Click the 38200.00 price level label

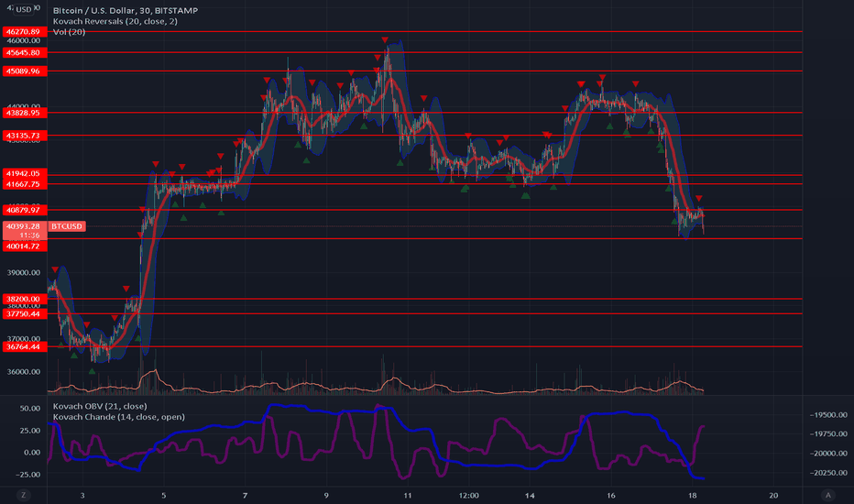pos(25,299)
